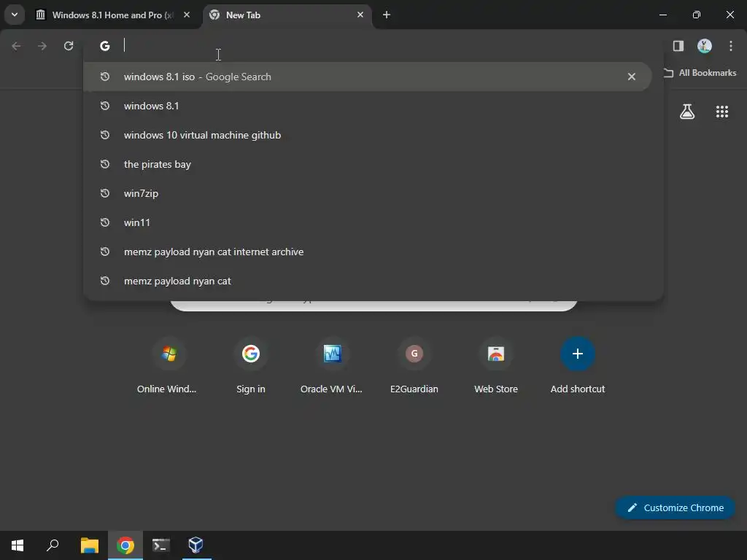The height and width of the screenshot is (560, 747).
Task: Open the All Bookmarks folder
Action: pyautogui.click(x=700, y=73)
